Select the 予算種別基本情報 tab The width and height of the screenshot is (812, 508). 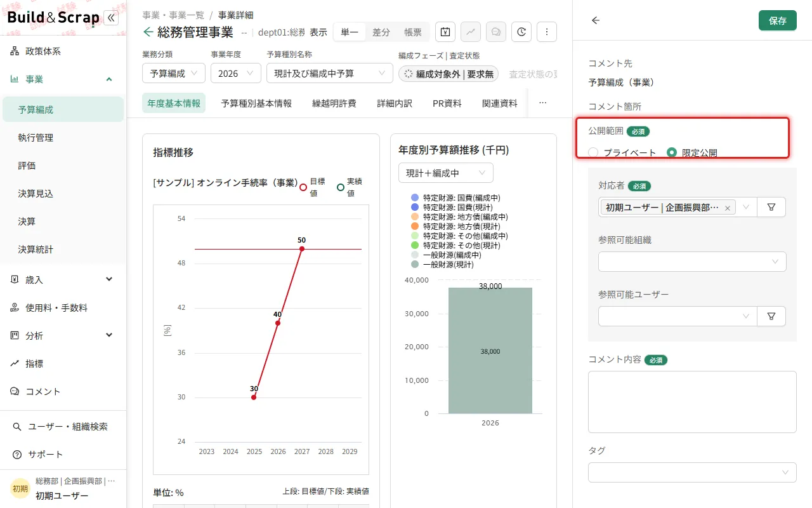[x=256, y=103]
